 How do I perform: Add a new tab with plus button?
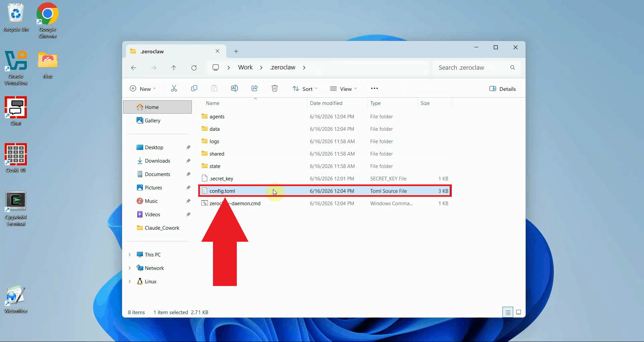click(x=236, y=51)
